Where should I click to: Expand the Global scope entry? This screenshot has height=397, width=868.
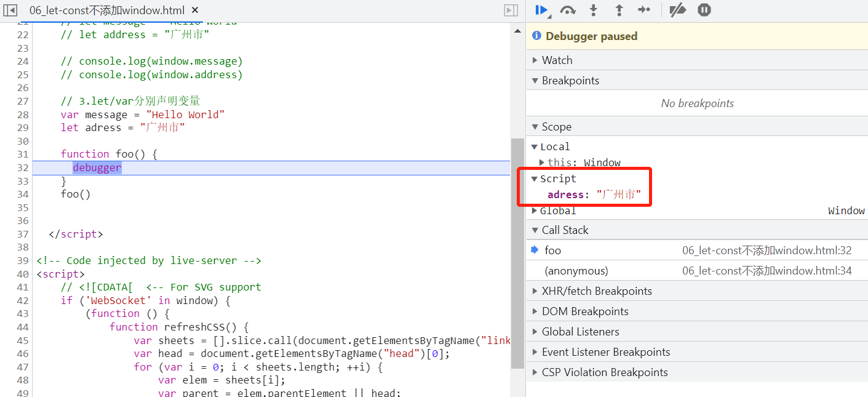[557, 211]
